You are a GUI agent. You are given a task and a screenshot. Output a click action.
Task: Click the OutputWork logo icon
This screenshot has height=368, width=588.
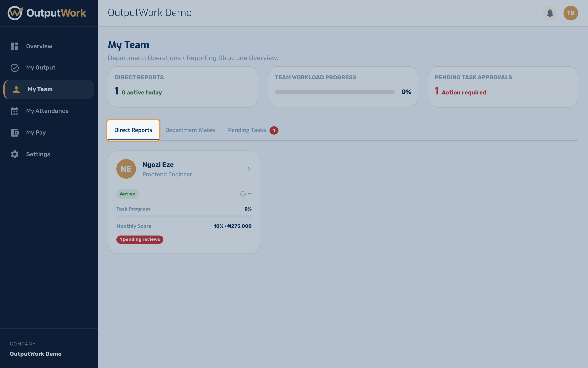pos(15,13)
